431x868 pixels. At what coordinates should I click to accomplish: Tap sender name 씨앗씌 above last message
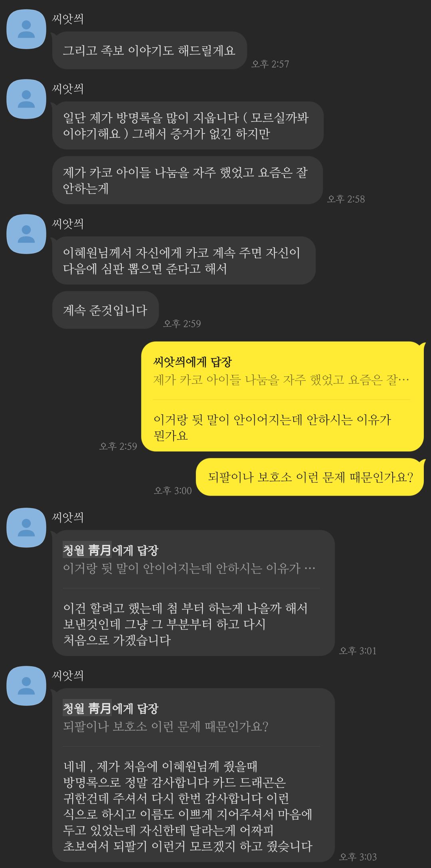[x=68, y=675]
